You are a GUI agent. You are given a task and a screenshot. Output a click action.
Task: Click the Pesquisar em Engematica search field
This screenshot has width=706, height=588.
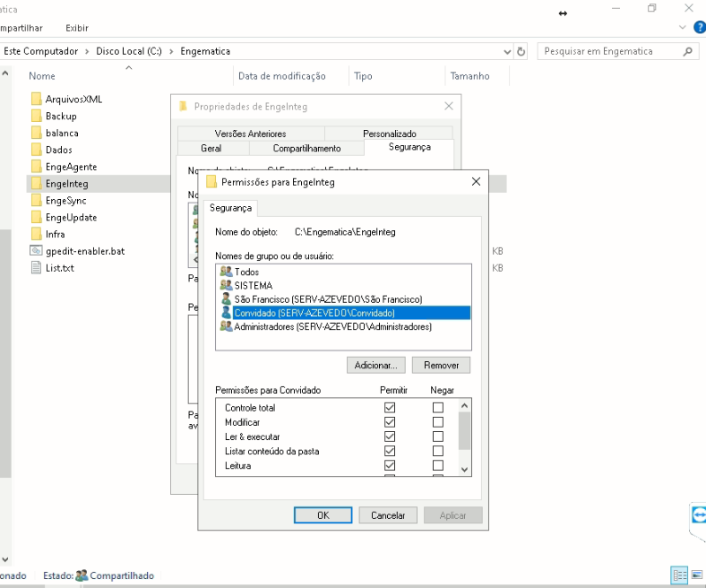pyautogui.click(x=609, y=52)
